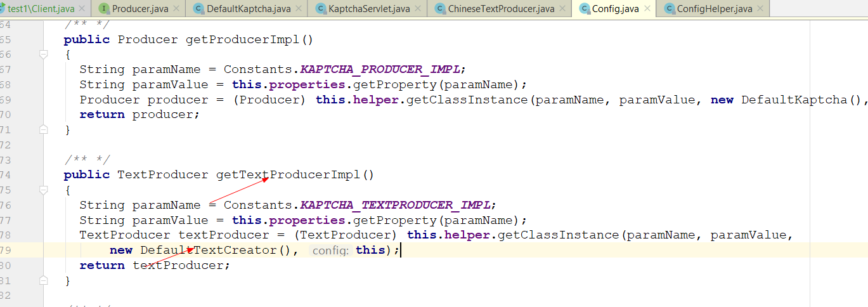Click line number 74 in the gutter
Viewport: 868px width, 307px height.
point(5,174)
